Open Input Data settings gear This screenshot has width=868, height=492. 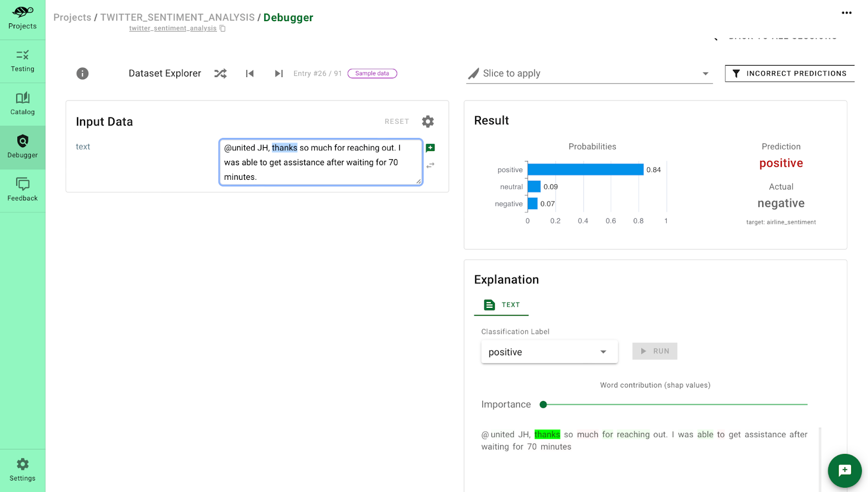pyautogui.click(x=428, y=121)
